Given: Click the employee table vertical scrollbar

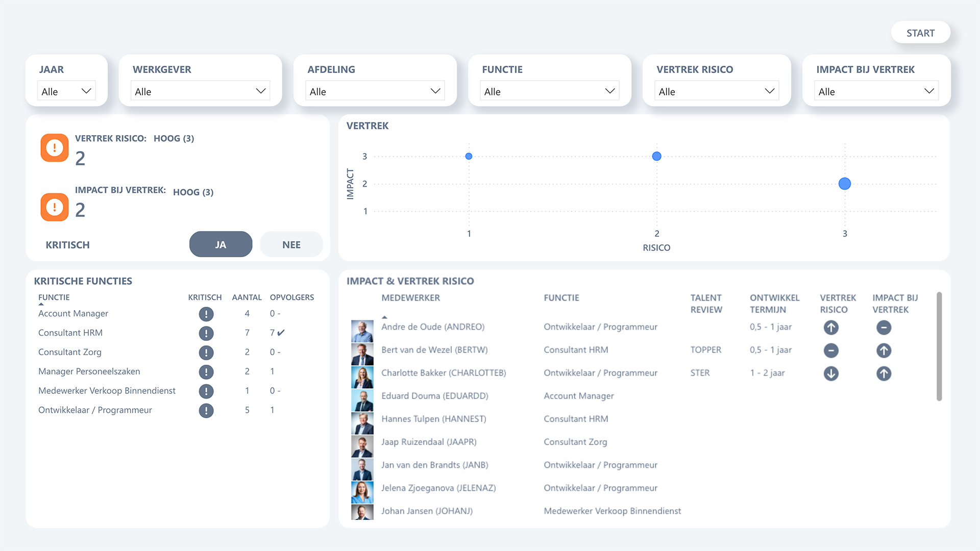Looking at the screenshot, I should [939, 346].
